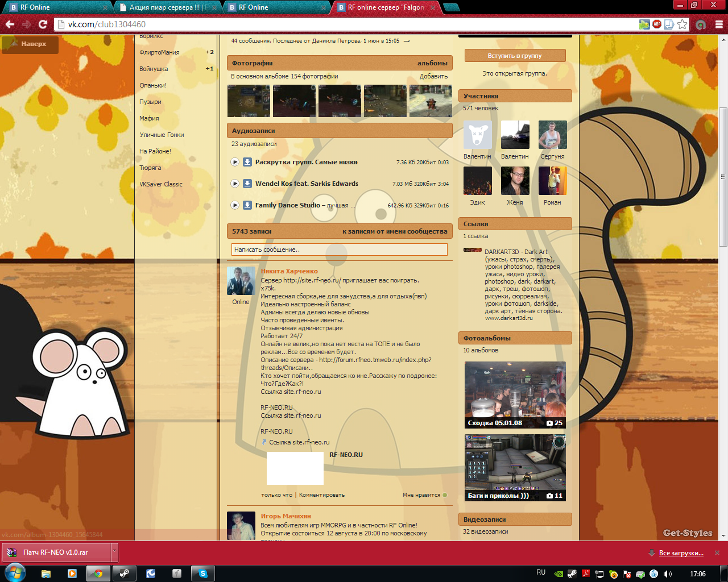The height and width of the screenshot is (582, 728).
Task: Click the volume icon in system tray
Action: coord(668,574)
